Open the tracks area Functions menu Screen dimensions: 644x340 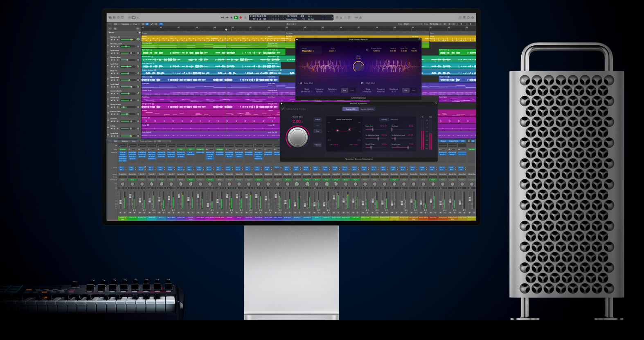[x=126, y=24]
